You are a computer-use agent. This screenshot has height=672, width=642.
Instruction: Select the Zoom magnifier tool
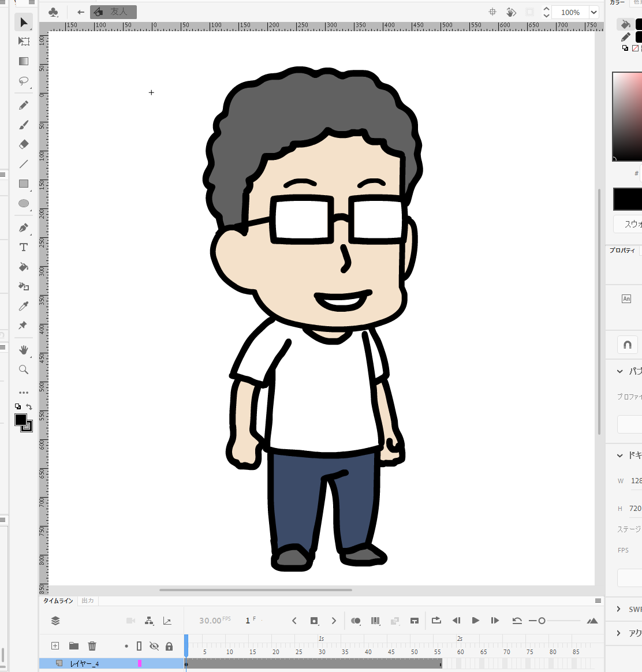(x=24, y=369)
